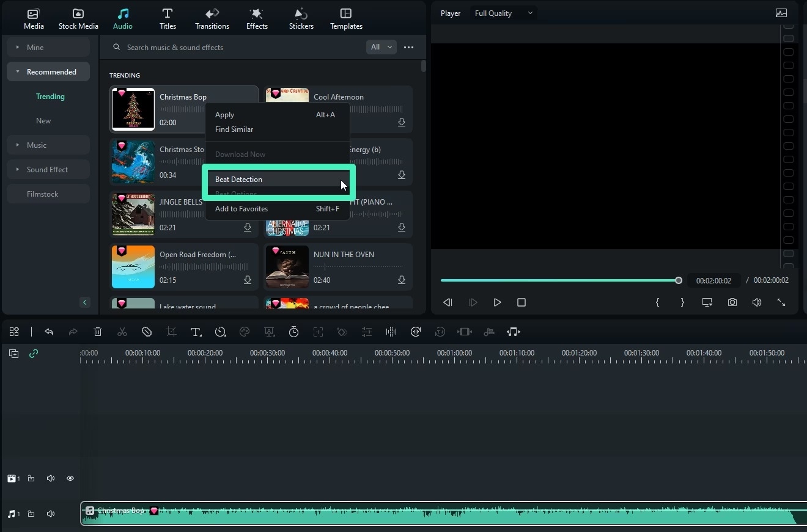This screenshot has height=532, width=807.
Task: Delete the selected clip with the trash icon
Action: click(98, 332)
